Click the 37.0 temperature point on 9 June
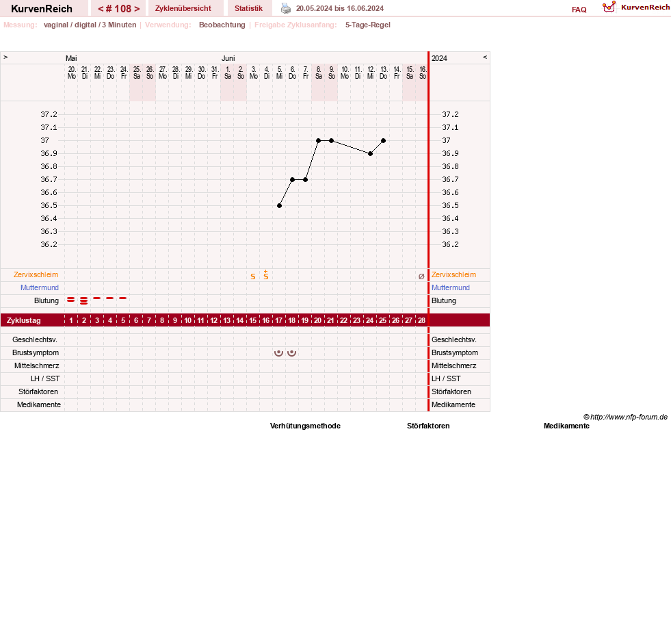671x644 pixels. coord(331,141)
